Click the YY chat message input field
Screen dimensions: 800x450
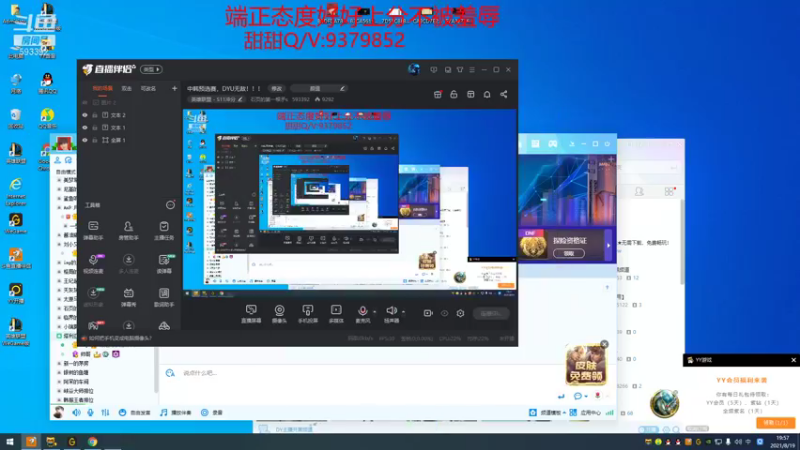tap(357, 373)
